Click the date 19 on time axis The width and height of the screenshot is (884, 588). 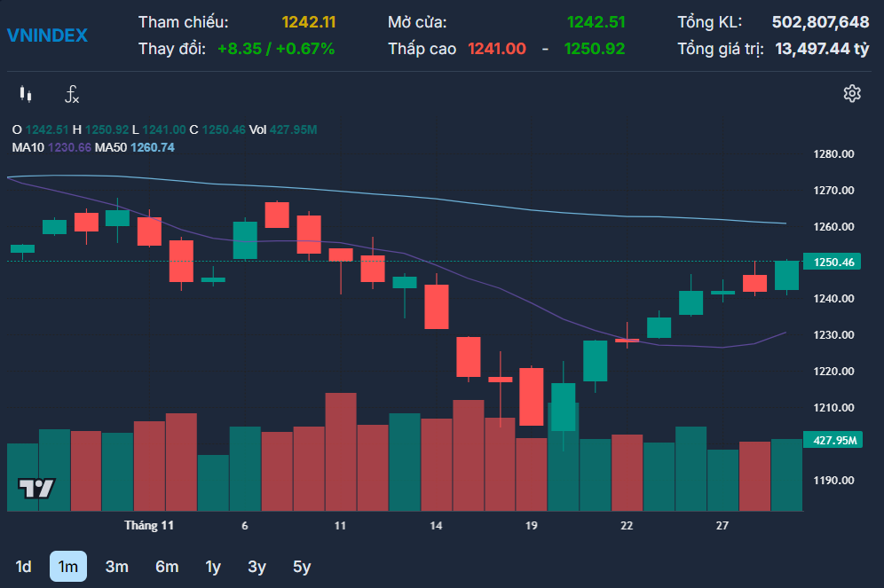coord(531,526)
